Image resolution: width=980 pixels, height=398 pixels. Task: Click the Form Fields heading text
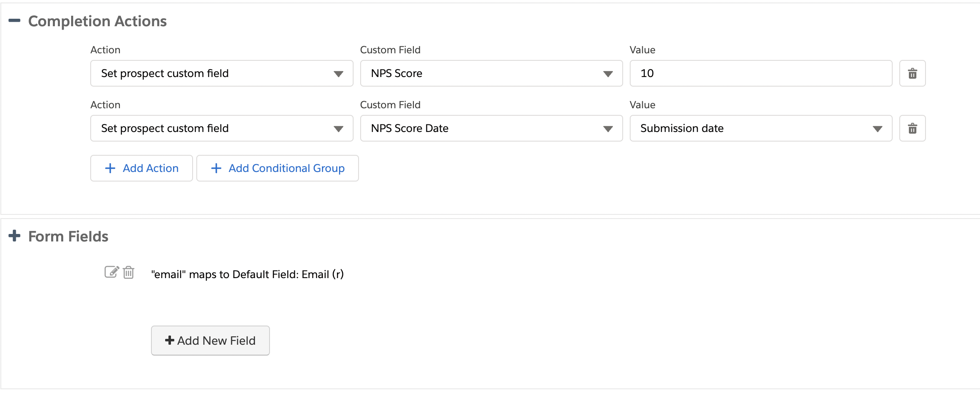coord(68,236)
